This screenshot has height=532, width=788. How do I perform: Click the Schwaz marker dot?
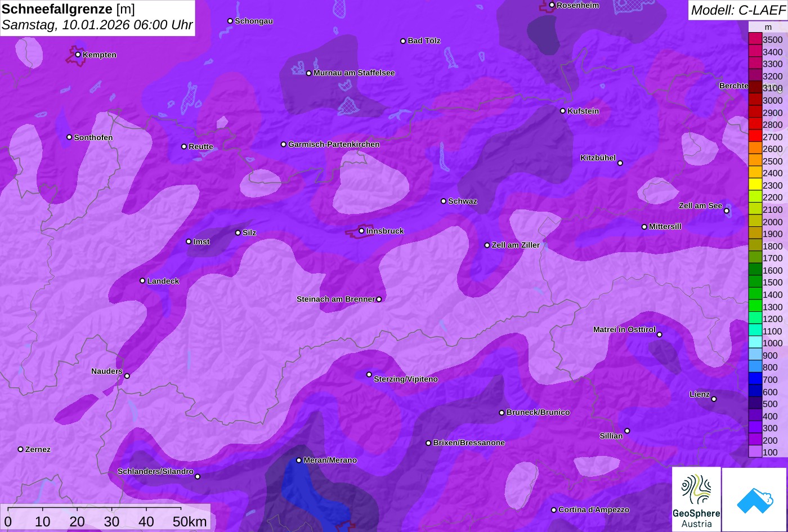click(x=443, y=201)
